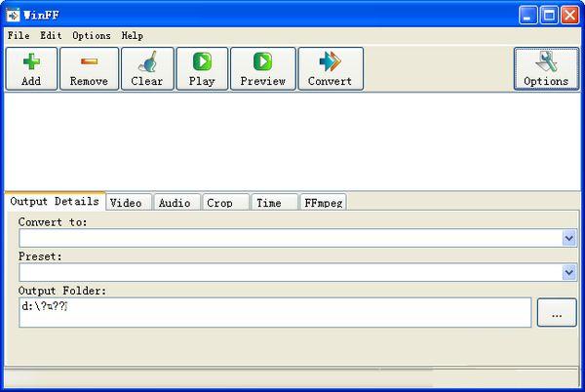
Task: Minimize the WinFF window
Action: coord(527,16)
